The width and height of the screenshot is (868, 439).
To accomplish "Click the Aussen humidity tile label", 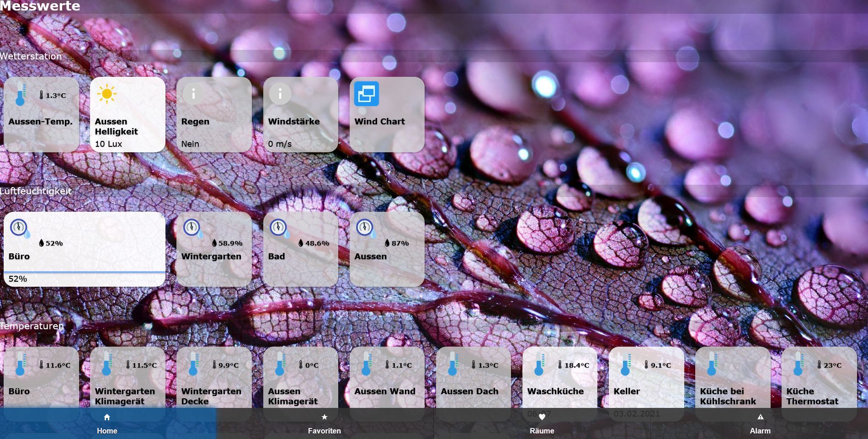I will tap(371, 257).
